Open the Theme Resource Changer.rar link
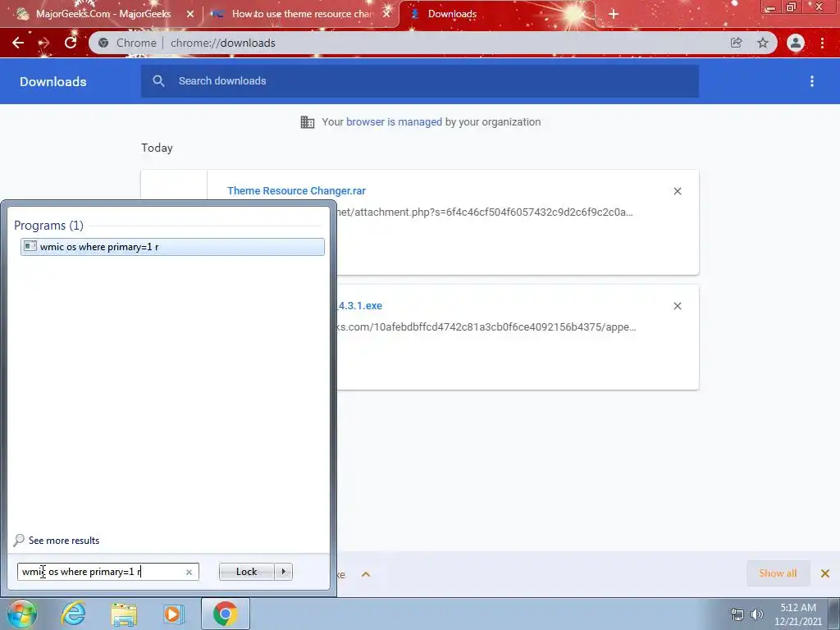The image size is (840, 630). tap(296, 190)
